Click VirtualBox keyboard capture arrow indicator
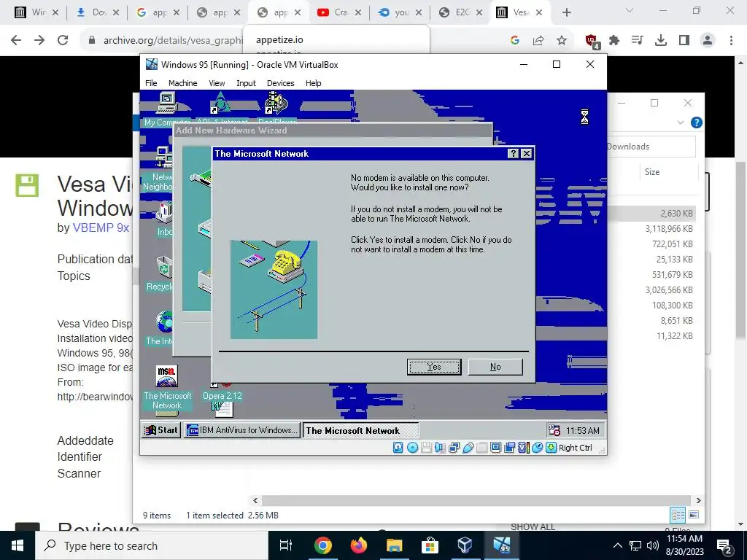Screen dimensions: 747x560 (x=551, y=448)
